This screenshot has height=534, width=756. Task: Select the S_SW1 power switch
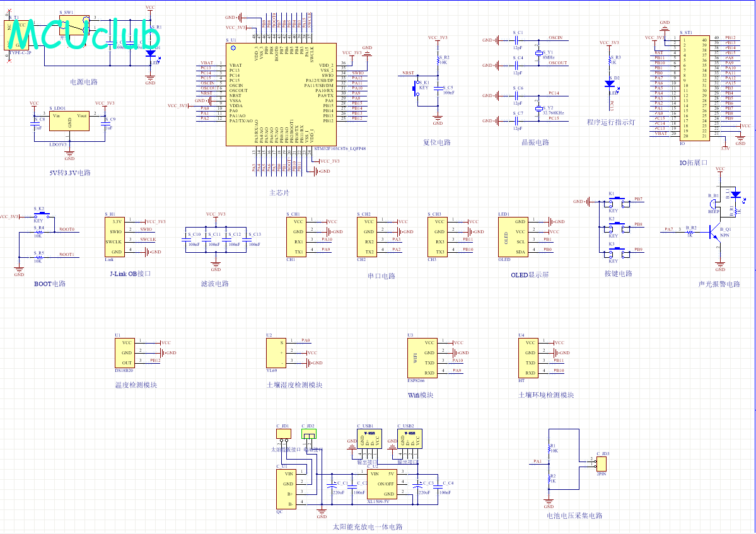point(74,24)
